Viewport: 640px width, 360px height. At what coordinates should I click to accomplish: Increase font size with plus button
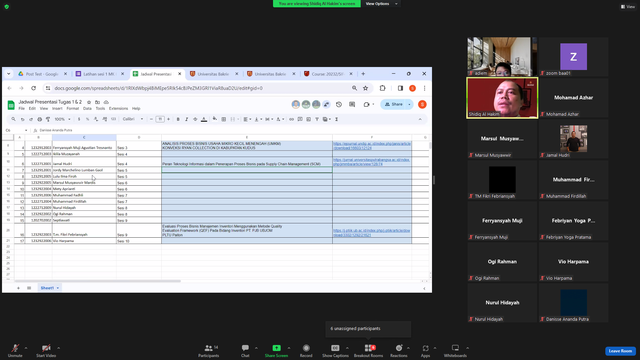click(168, 119)
